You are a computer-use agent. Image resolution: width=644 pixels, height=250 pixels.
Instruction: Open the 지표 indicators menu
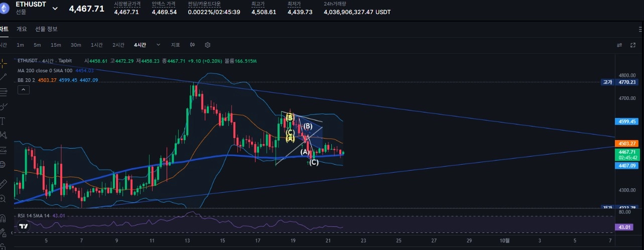click(x=175, y=45)
